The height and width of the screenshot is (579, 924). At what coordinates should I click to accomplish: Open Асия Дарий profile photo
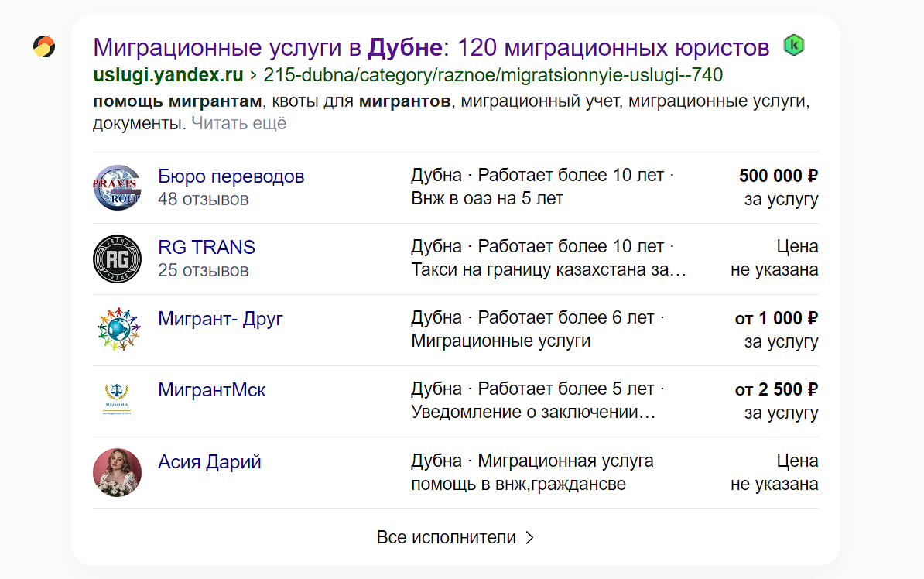[118, 472]
